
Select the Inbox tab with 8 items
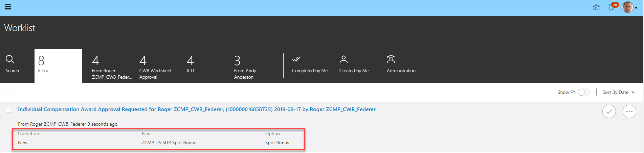(58, 66)
